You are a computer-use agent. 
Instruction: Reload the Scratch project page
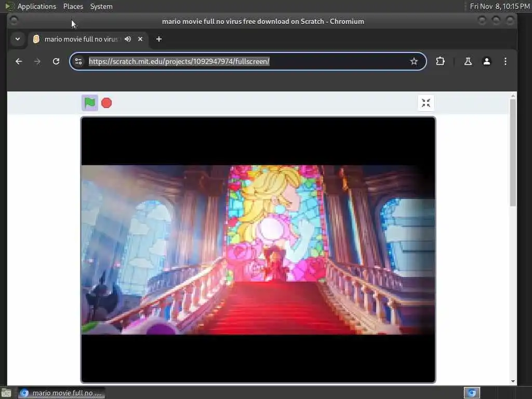pos(56,61)
